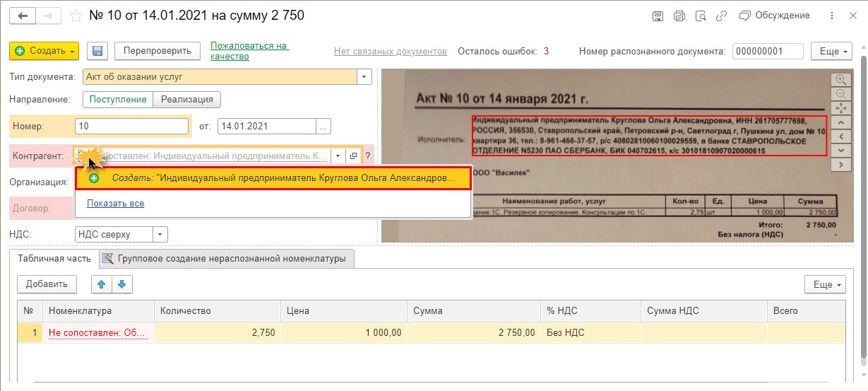Select Не сопоставлен nomenclature cell
The height and width of the screenshot is (391, 868).
point(98,332)
